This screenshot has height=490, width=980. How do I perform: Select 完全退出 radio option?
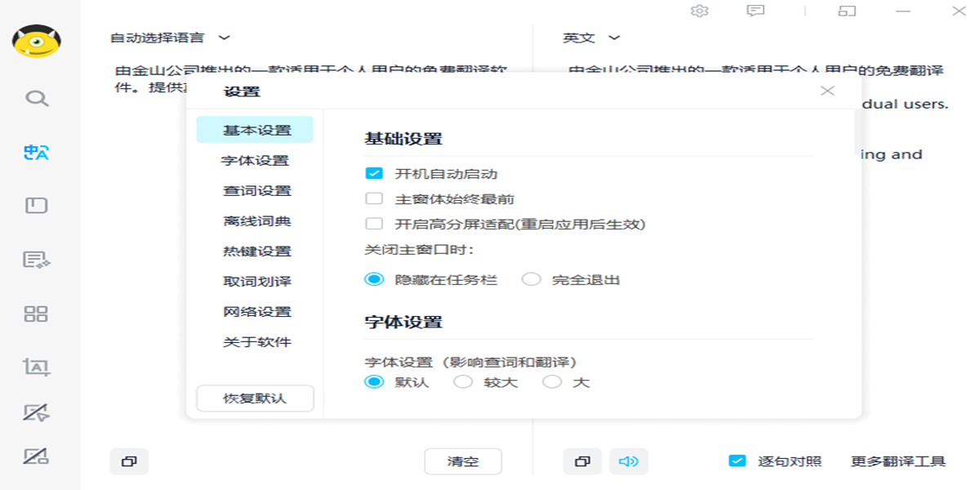(532, 279)
